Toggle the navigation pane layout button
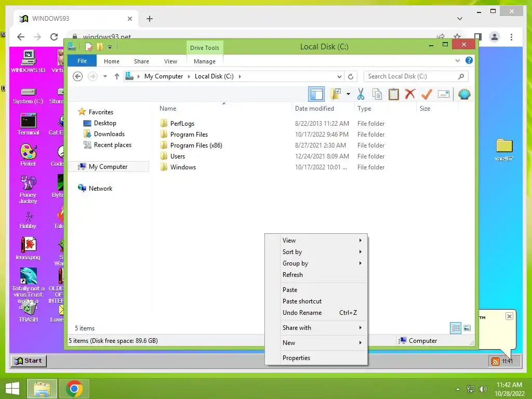Viewport: 532px width, 399px height. pyautogui.click(x=316, y=94)
